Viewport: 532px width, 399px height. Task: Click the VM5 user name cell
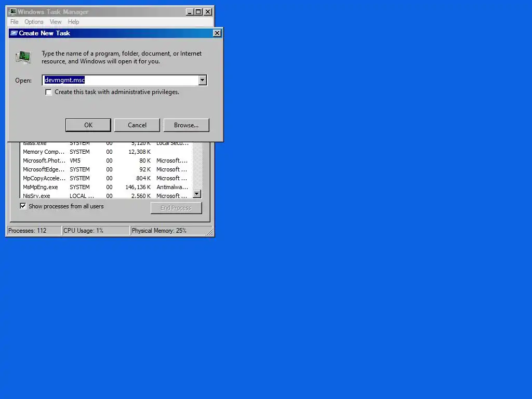[75, 161]
